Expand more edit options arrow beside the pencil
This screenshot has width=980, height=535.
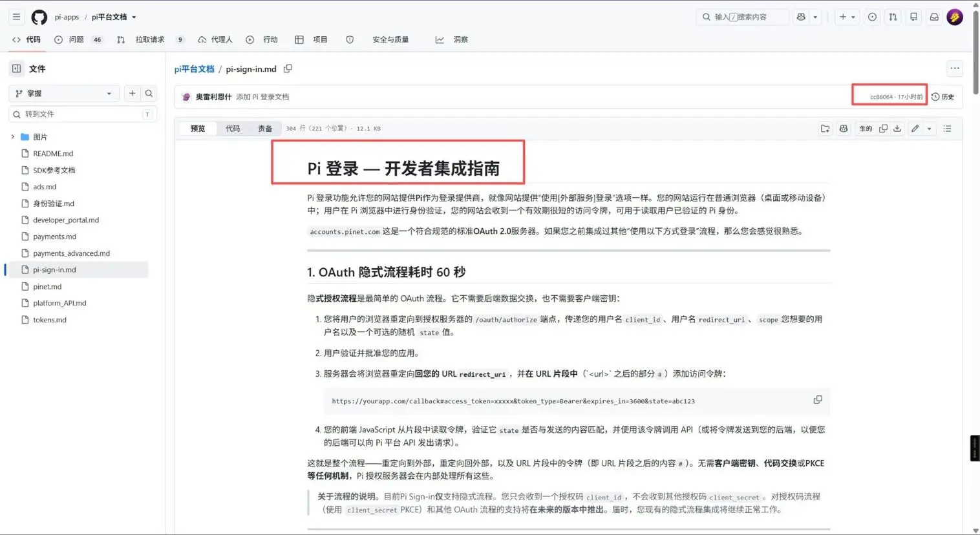point(930,129)
